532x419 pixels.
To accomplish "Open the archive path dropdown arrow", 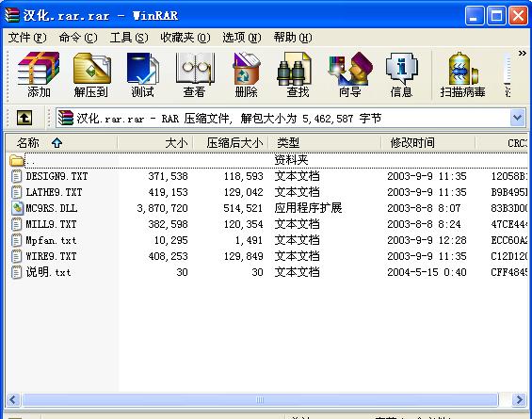I will point(518,118).
